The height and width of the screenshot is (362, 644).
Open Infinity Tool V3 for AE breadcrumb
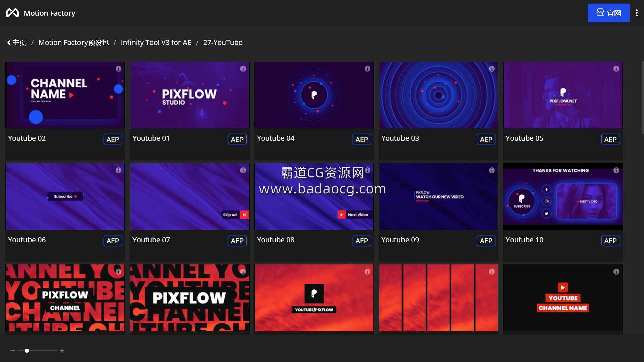156,43
